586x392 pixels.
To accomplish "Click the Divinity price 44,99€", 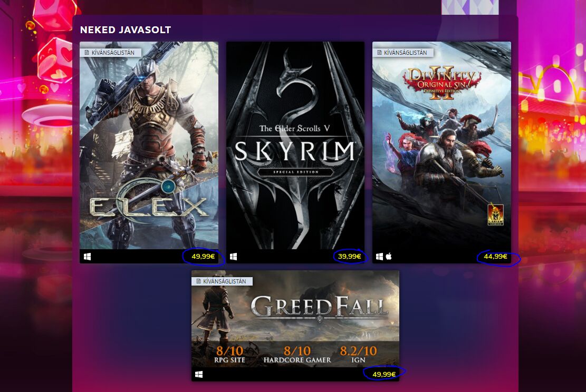I will pyautogui.click(x=495, y=257).
